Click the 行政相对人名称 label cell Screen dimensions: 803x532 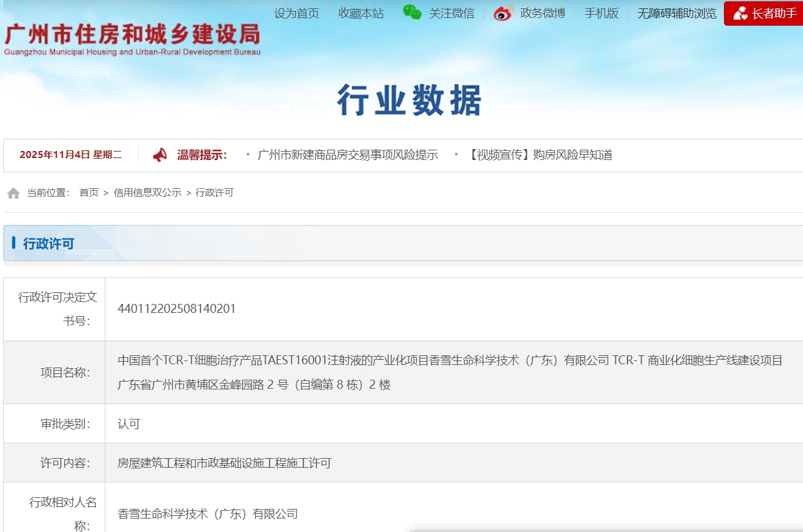(55, 508)
